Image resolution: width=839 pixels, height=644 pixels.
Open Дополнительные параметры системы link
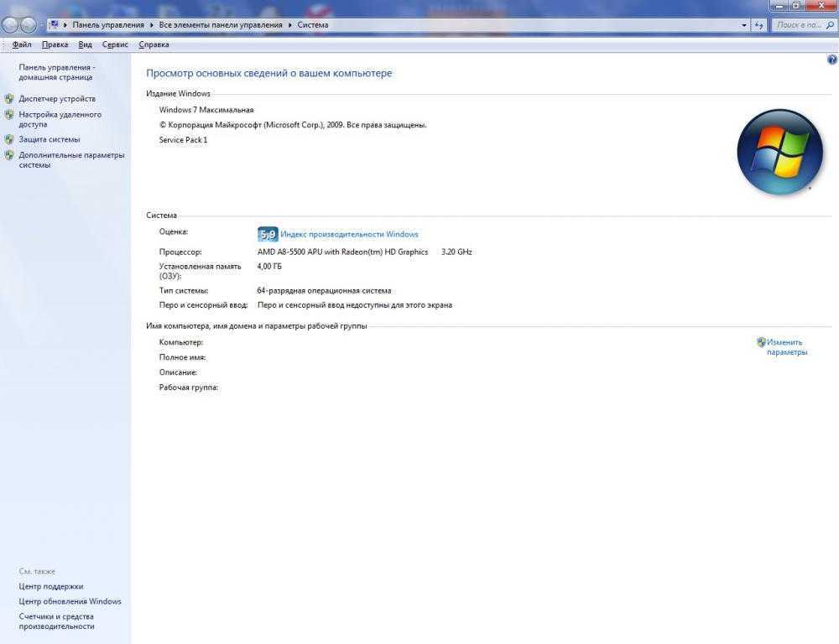tap(71, 160)
